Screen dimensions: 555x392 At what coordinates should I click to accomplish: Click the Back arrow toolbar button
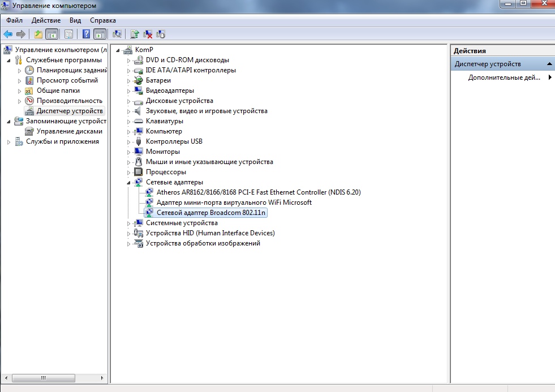pyautogui.click(x=8, y=35)
